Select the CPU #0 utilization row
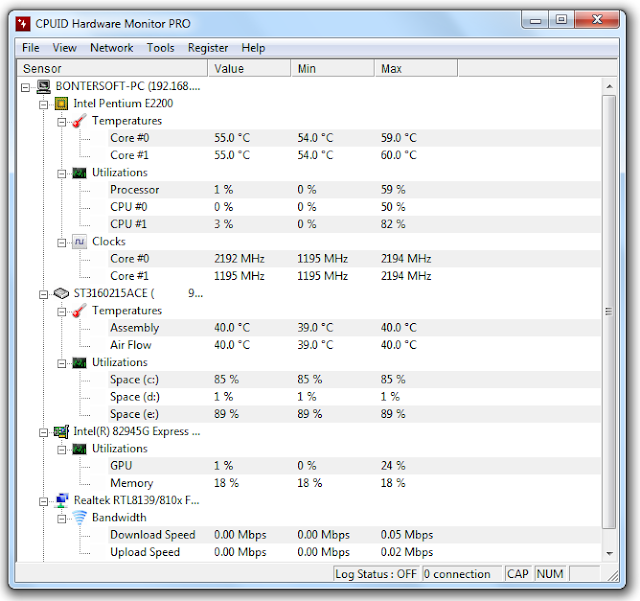640x601 pixels. [354, 207]
